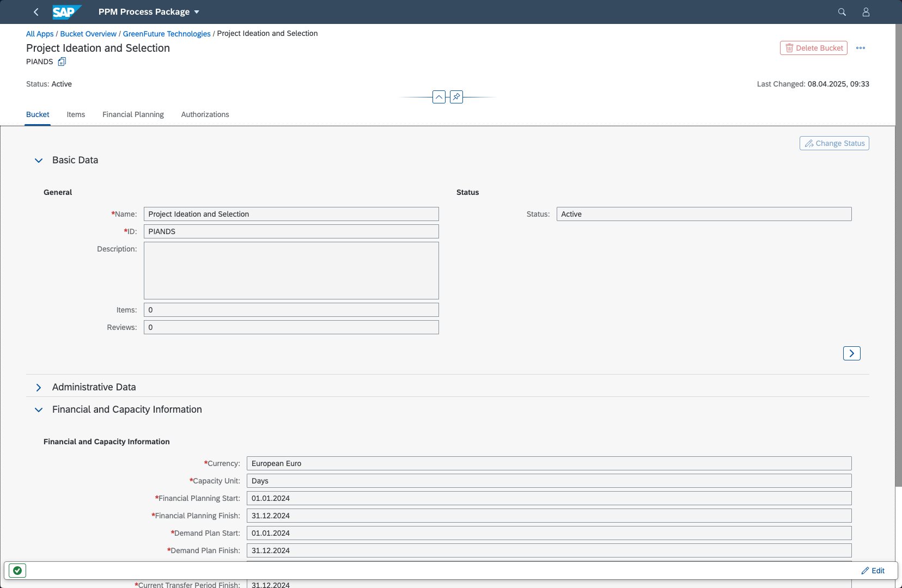The width and height of the screenshot is (902, 588).
Task: Open the search icon in header
Action: [842, 12]
